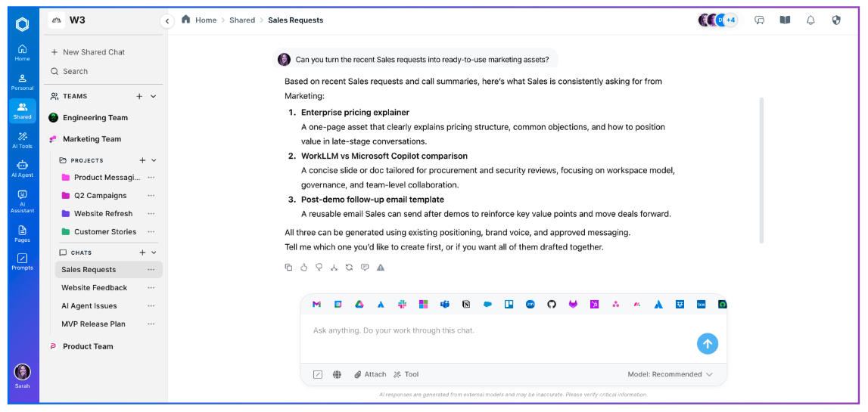Click the shield security icon
The width and height of the screenshot is (868, 412).
click(x=836, y=20)
